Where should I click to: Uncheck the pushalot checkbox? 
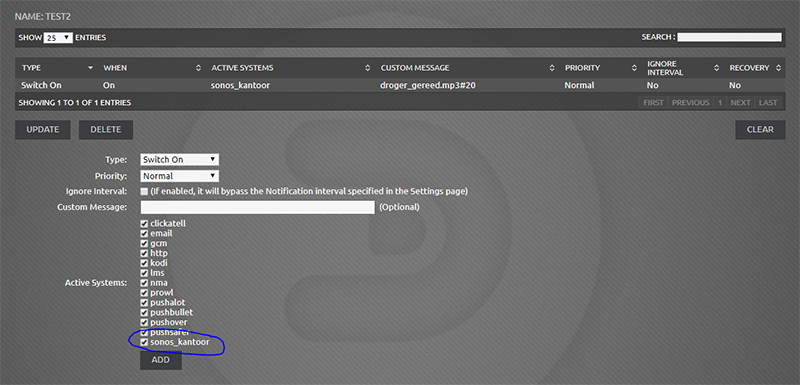coord(144,302)
